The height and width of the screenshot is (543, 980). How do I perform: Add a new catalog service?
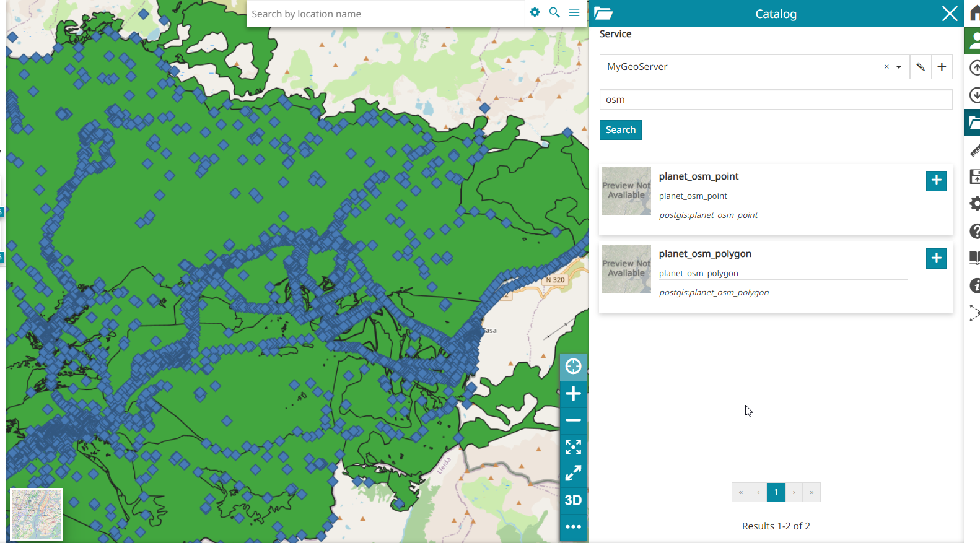pyautogui.click(x=942, y=67)
